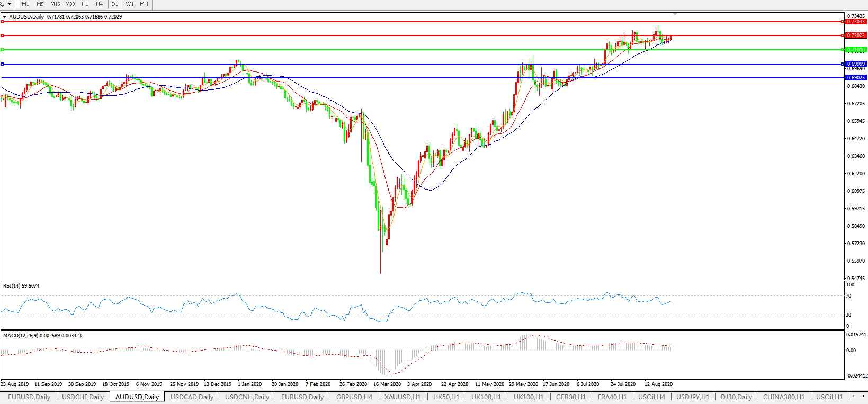Screen dimensions: 868x404
Task: Click the top-left toolbar tool icon
Action: [3, 4]
